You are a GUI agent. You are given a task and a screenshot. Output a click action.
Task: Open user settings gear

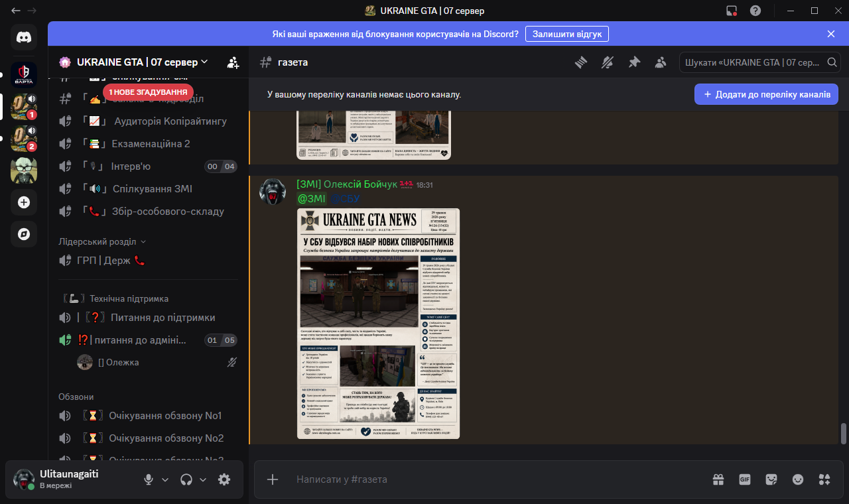[224, 479]
